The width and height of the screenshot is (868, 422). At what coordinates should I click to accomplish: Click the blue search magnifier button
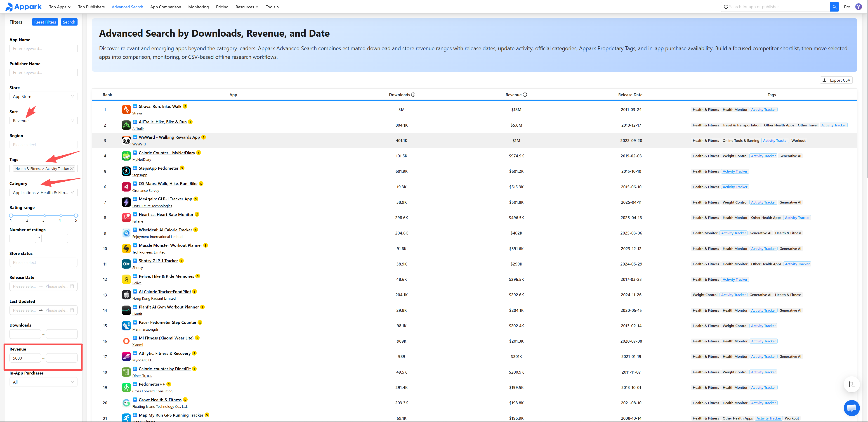click(834, 7)
